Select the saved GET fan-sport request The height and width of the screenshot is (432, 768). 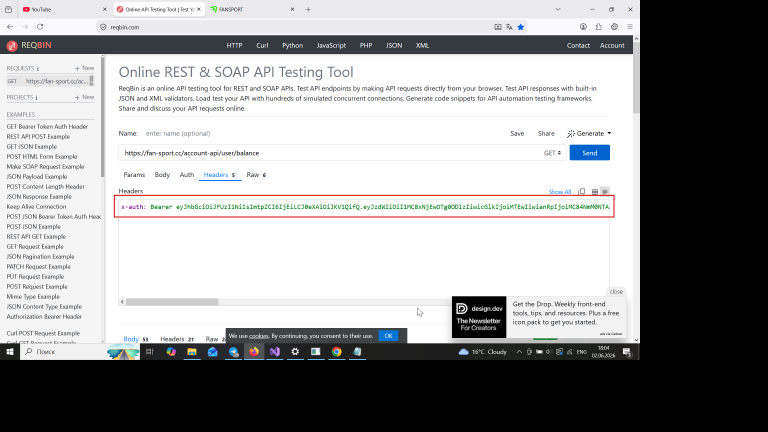point(50,81)
